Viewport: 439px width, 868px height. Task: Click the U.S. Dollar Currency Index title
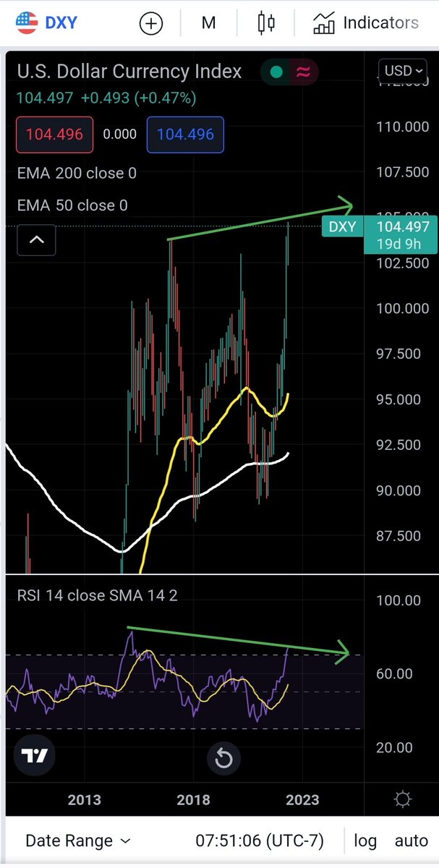pos(129,72)
